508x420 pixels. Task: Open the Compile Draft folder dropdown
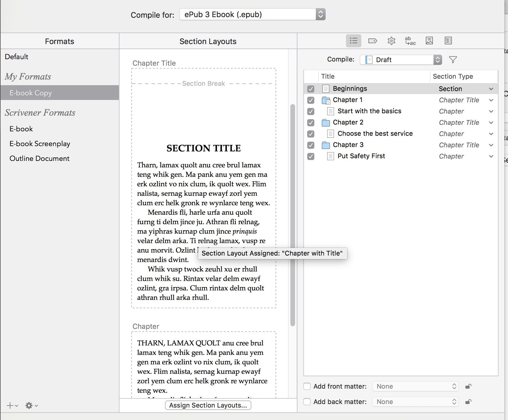click(x=401, y=60)
